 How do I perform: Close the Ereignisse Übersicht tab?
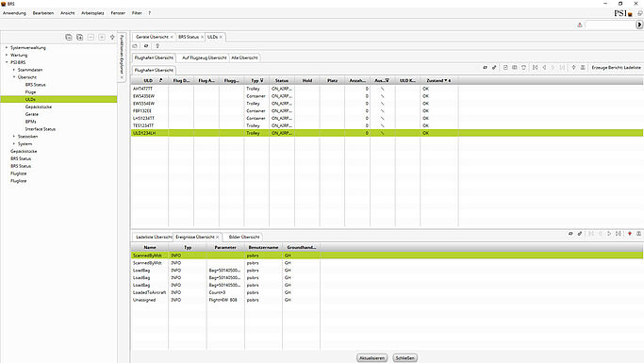click(218, 237)
